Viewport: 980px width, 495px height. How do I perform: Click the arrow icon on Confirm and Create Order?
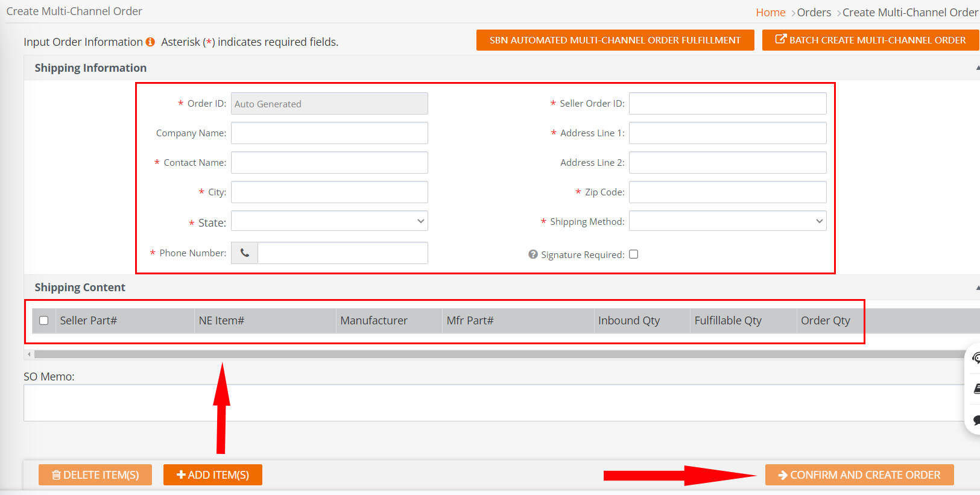pyautogui.click(x=783, y=475)
